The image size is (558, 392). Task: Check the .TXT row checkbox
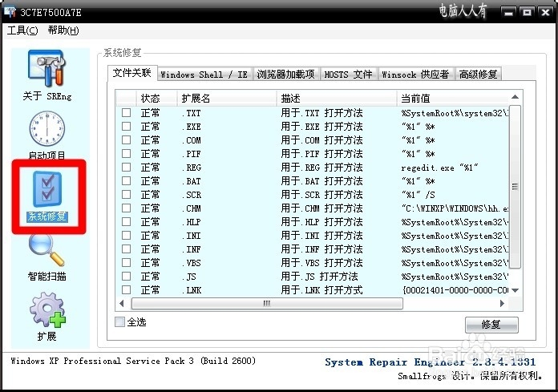click(126, 113)
